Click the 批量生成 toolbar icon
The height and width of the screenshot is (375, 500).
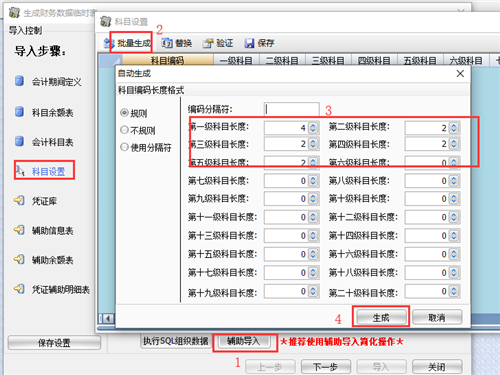pyautogui.click(x=109, y=43)
